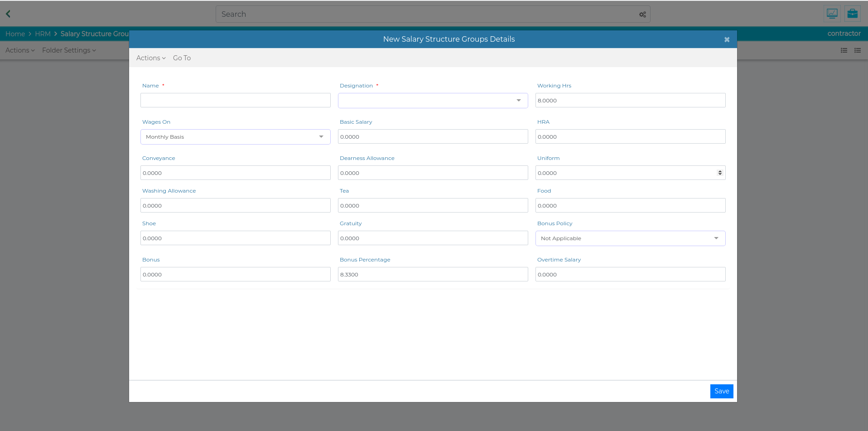Click the Bonus Policy label

click(x=555, y=223)
